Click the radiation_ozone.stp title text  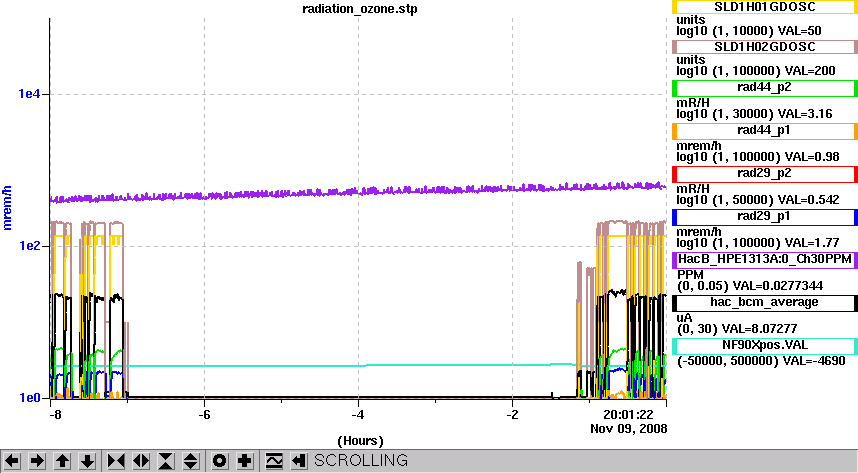[x=360, y=9]
